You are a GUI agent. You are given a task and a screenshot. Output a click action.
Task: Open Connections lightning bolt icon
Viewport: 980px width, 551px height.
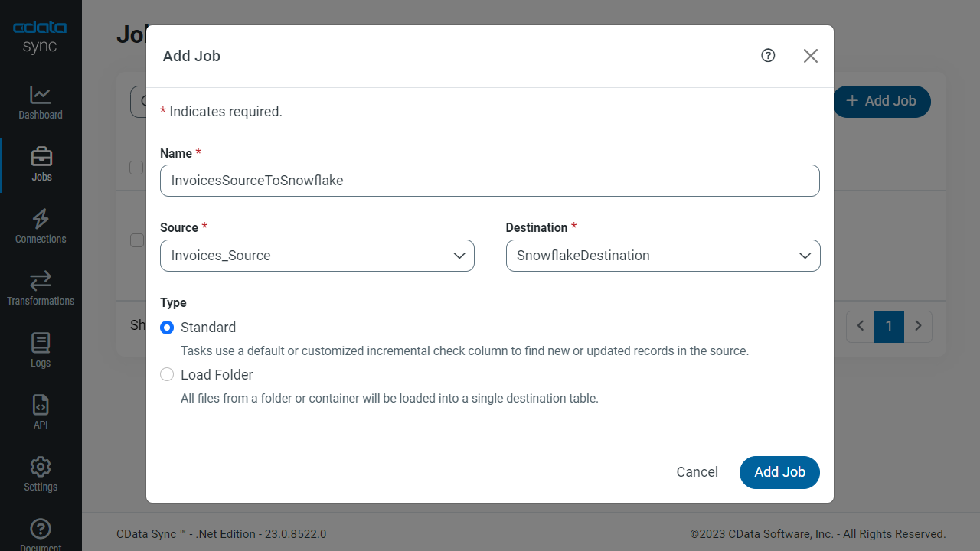[41, 219]
